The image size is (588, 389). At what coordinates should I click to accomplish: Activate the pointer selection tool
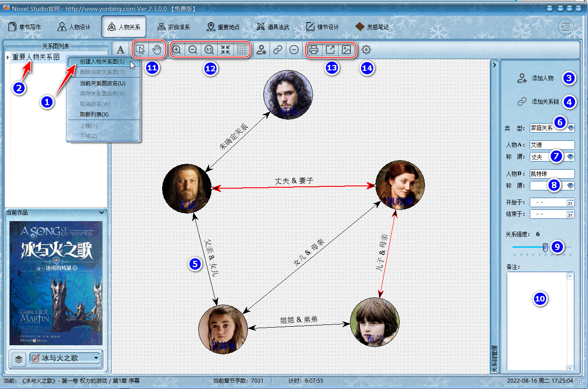(x=140, y=50)
